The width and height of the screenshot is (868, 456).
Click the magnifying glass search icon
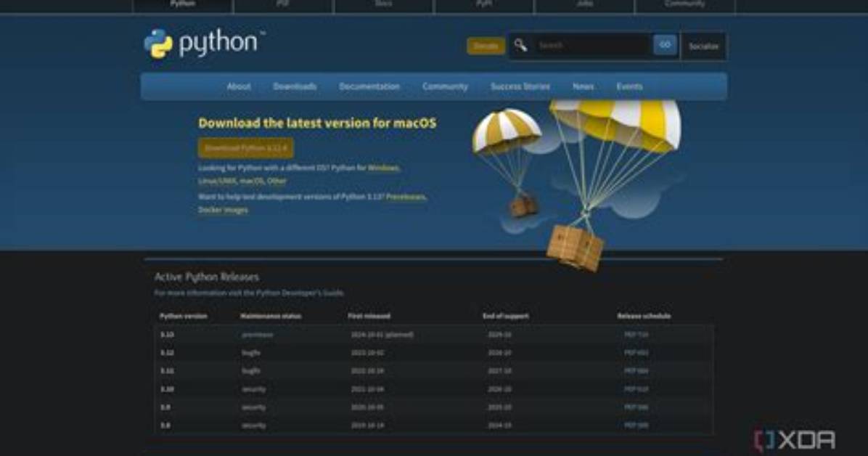point(520,45)
